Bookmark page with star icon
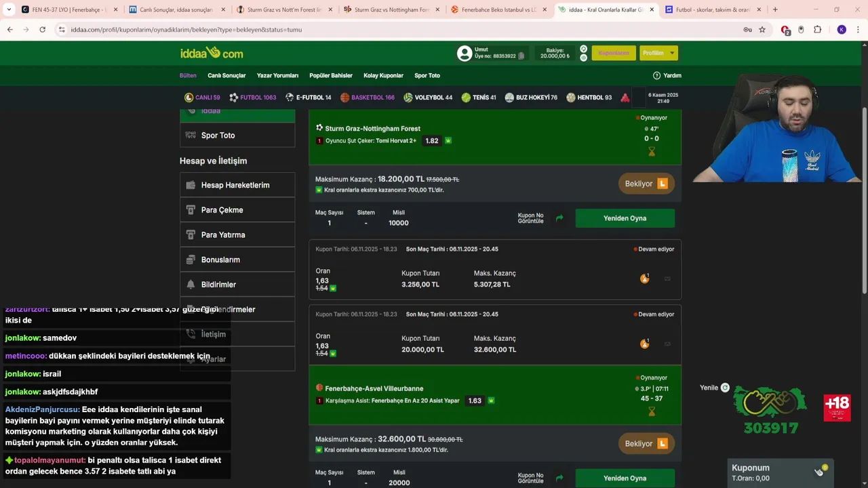 [x=762, y=30]
